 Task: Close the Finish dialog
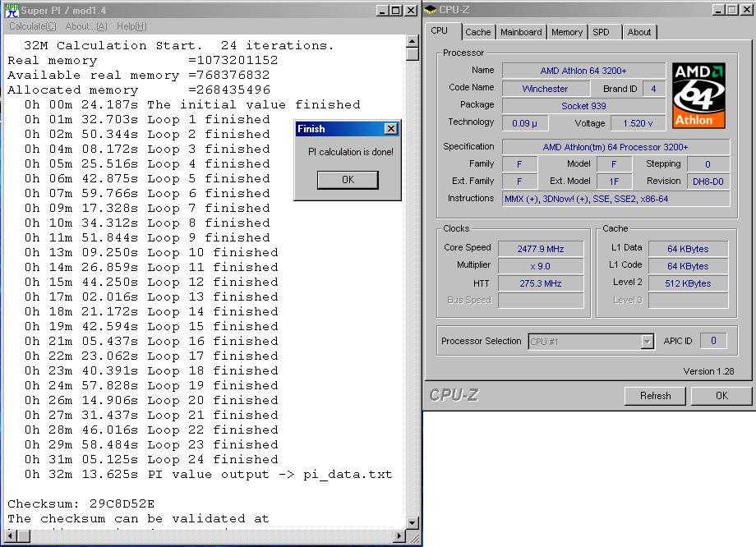click(x=391, y=129)
